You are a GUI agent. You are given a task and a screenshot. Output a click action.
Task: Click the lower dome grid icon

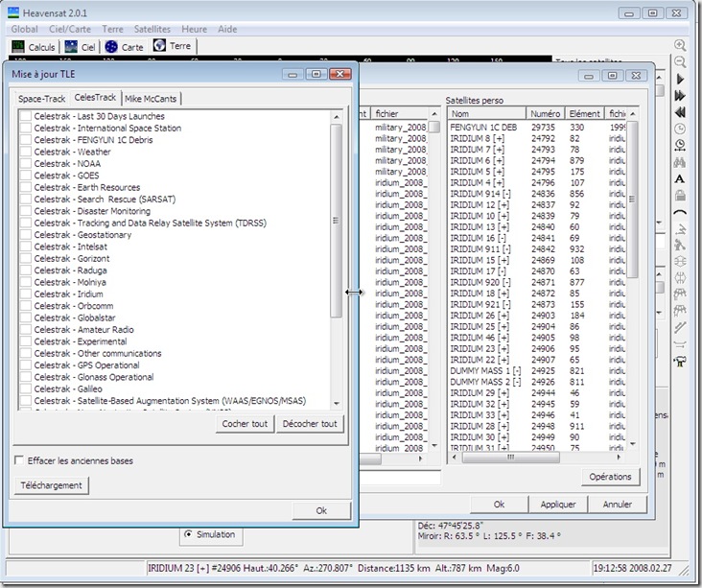[x=680, y=311]
